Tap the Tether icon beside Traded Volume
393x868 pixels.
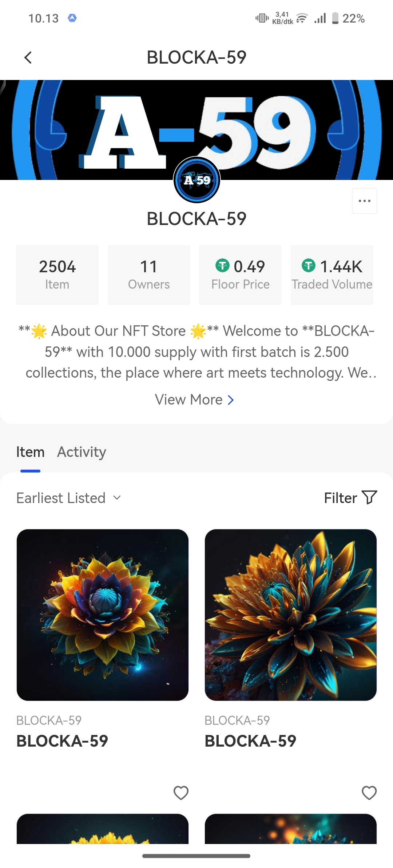point(309,265)
